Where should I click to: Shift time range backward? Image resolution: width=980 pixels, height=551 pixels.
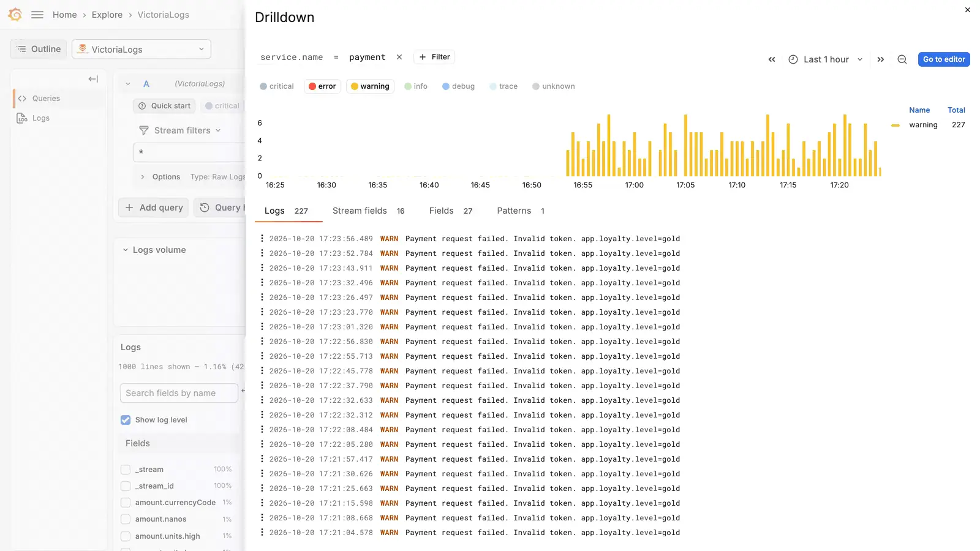pyautogui.click(x=772, y=59)
